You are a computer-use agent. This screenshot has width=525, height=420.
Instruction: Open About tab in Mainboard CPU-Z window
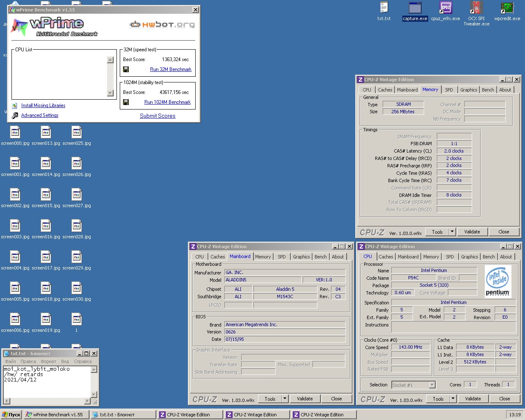[338, 257]
